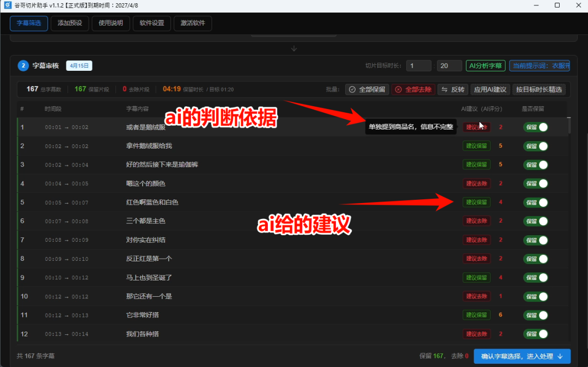The width and height of the screenshot is (588, 367).
Task: Select subtitle text 三个都是主色
Action: click(x=145, y=221)
